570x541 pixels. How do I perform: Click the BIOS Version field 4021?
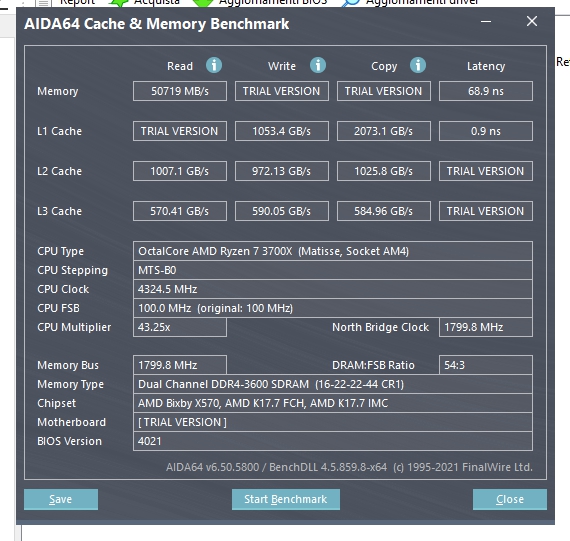333,441
